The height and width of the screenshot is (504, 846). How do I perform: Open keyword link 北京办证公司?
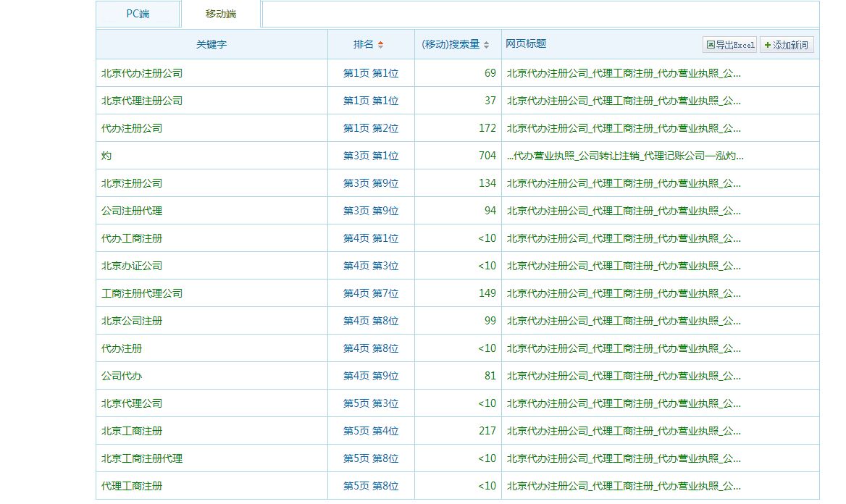(132, 266)
